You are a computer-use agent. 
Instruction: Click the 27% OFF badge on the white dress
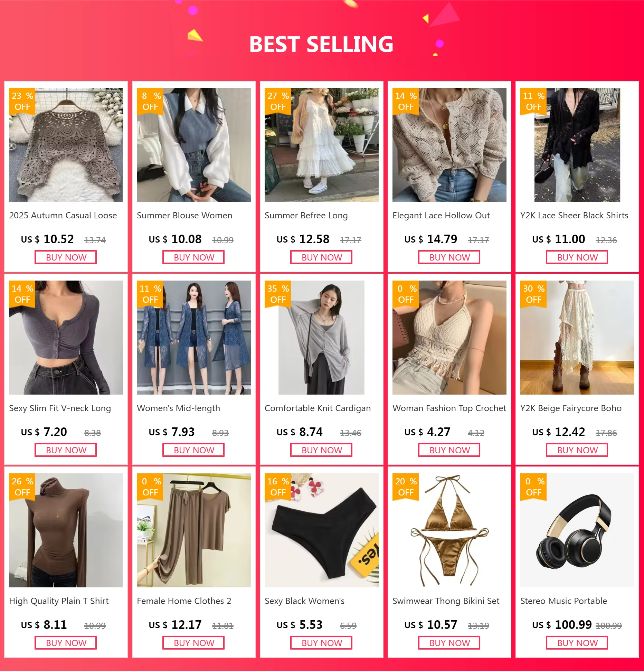point(278,101)
